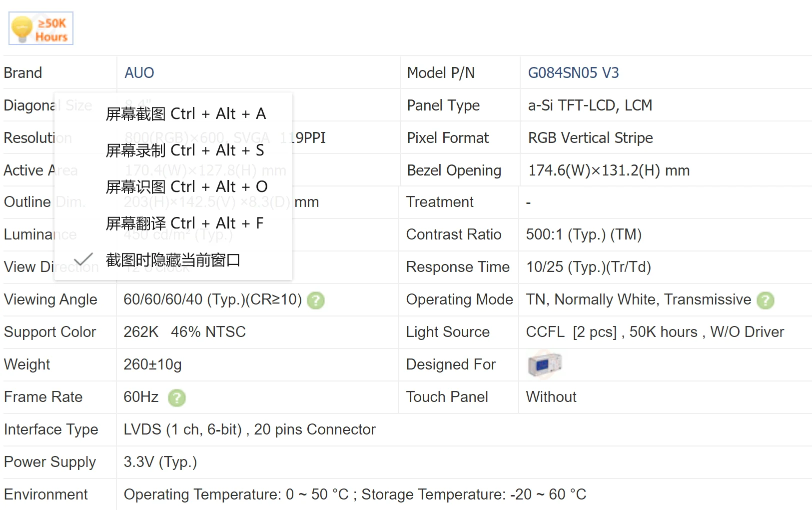Toggle 截图时隐藏当前窗口 checkmark option
Image resolution: width=812 pixels, height=510 pixels.
(x=172, y=260)
